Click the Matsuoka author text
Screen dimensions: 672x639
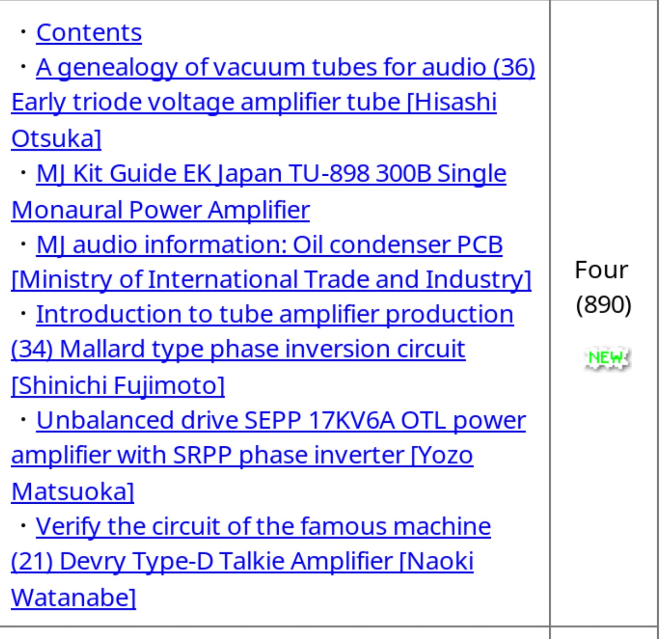click(73, 492)
